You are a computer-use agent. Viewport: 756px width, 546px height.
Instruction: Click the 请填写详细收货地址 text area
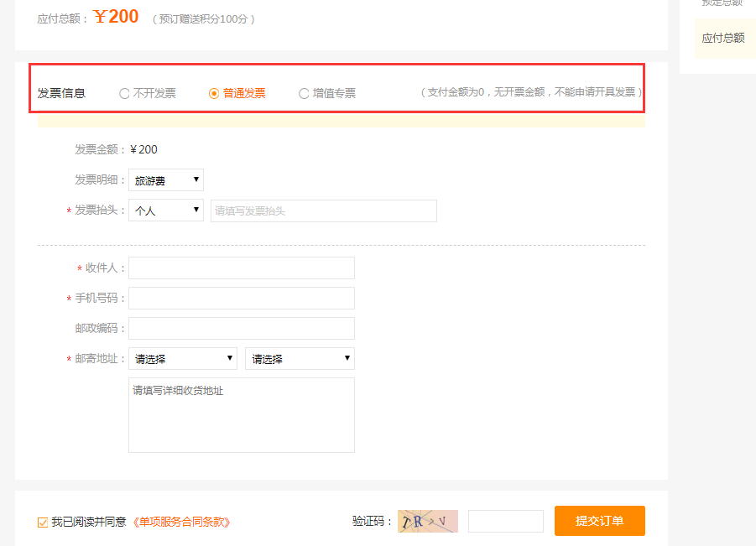242,415
